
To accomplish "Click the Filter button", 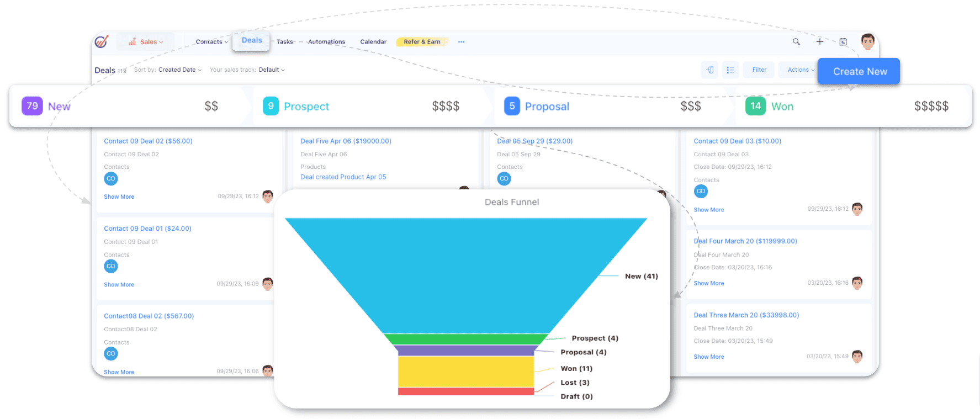I will [x=759, y=70].
